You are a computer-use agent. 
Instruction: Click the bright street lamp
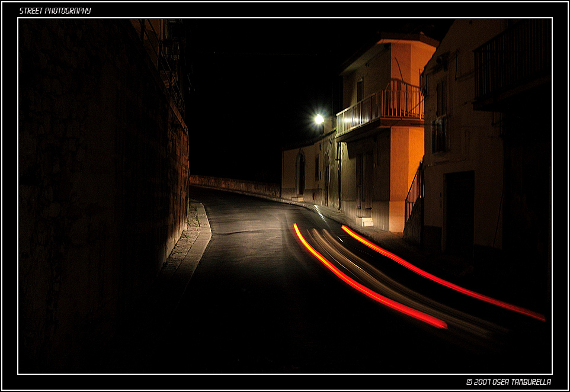[319, 119]
